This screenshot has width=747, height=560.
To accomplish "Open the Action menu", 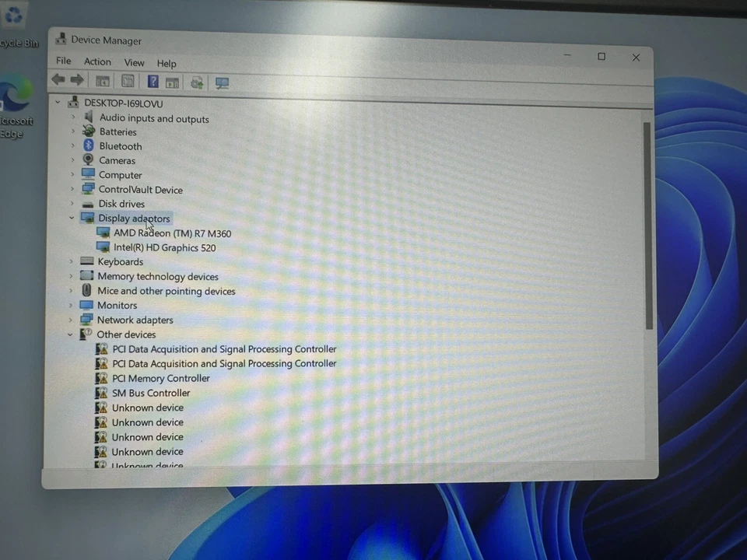I will 97,61.
